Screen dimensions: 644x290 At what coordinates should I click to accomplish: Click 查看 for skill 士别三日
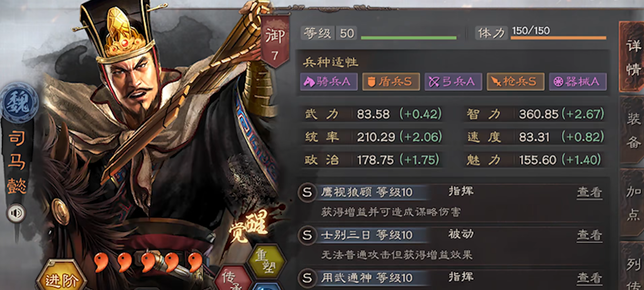click(x=589, y=235)
